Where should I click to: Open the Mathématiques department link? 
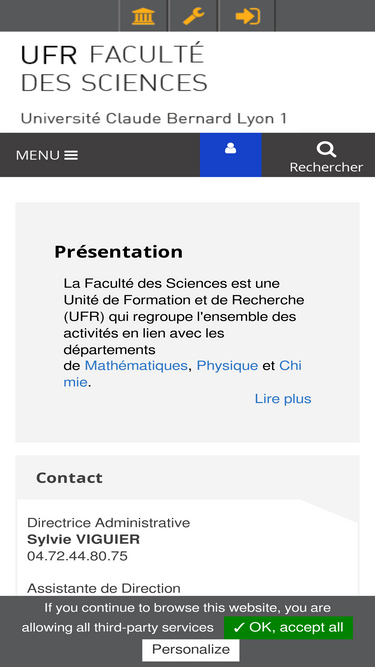point(136,365)
